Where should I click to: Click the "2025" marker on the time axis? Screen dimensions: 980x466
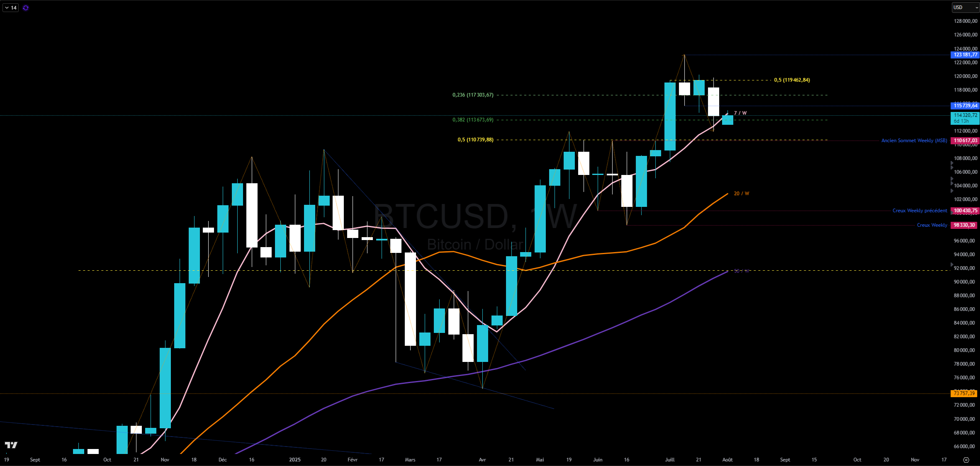click(295, 460)
